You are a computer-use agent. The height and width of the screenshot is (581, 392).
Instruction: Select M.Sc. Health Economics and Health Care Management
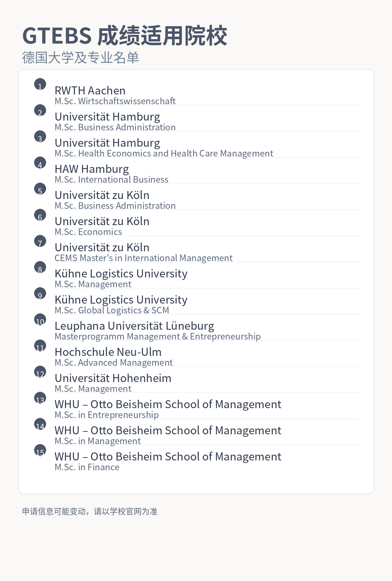coord(164,154)
